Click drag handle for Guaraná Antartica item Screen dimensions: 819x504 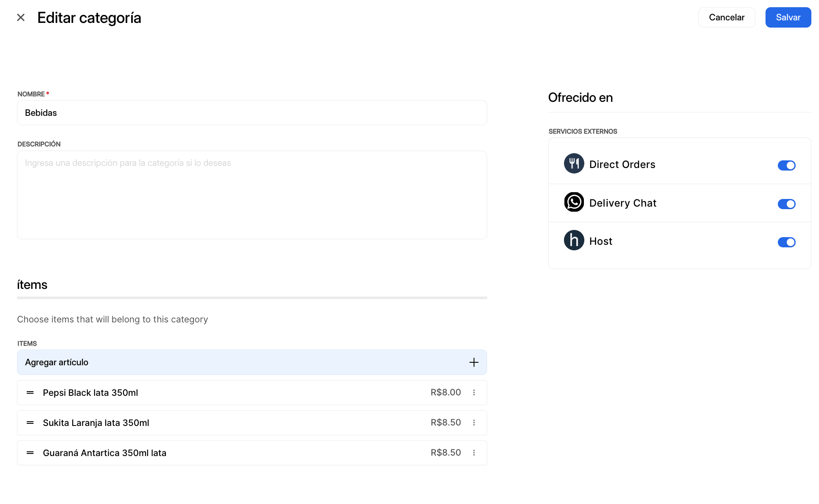pos(30,453)
